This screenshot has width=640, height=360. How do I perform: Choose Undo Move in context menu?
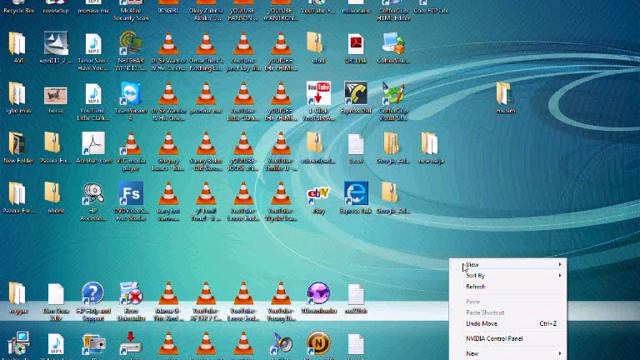[x=508, y=323]
